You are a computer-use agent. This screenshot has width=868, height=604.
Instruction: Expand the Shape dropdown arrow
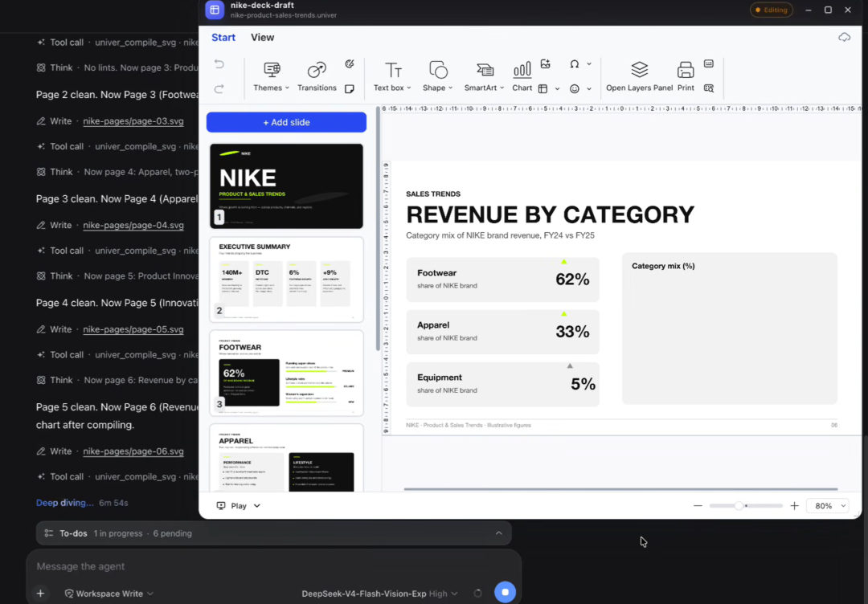[451, 88]
